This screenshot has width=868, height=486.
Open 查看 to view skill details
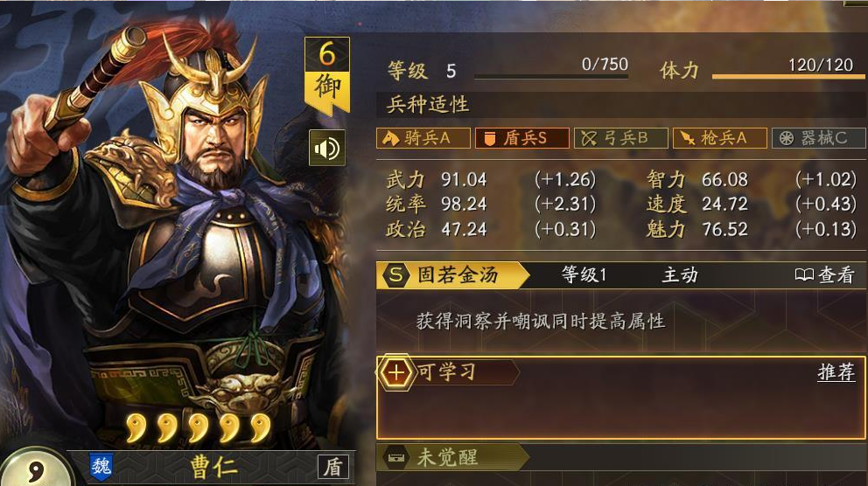click(x=824, y=274)
